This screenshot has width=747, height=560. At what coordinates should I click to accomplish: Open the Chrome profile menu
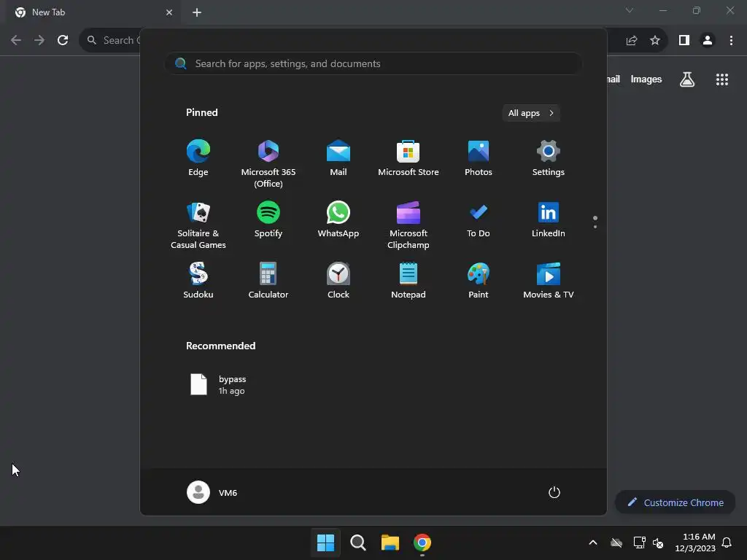pyautogui.click(x=708, y=41)
